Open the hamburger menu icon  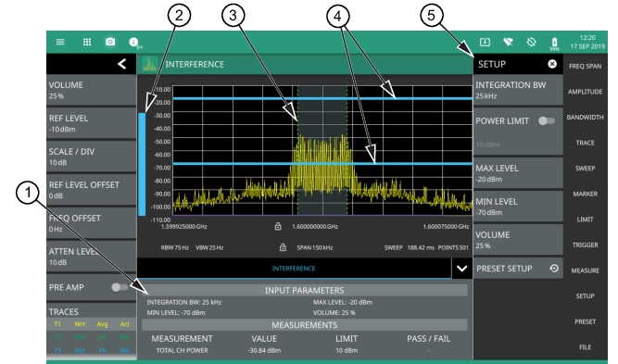[x=60, y=42]
